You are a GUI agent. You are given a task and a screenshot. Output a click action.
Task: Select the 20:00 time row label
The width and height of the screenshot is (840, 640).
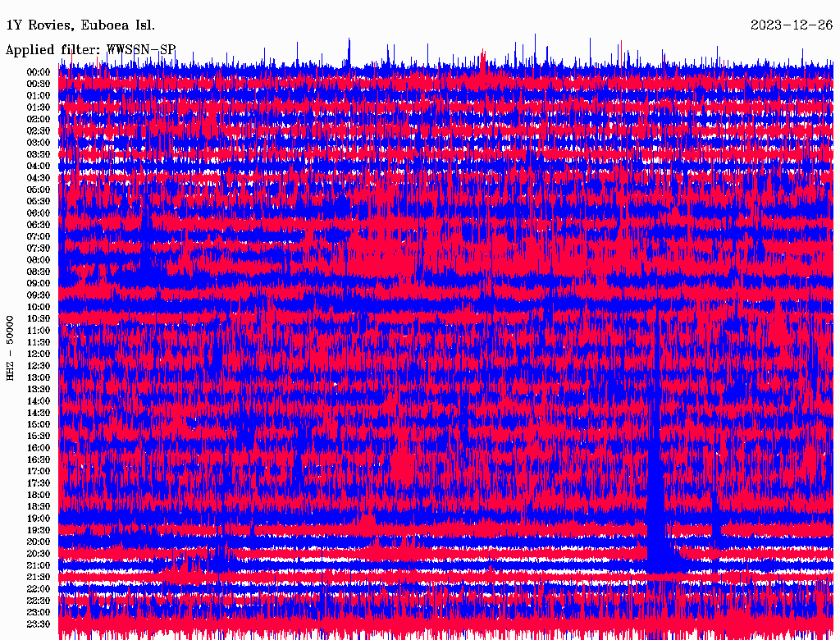pos(39,542)
